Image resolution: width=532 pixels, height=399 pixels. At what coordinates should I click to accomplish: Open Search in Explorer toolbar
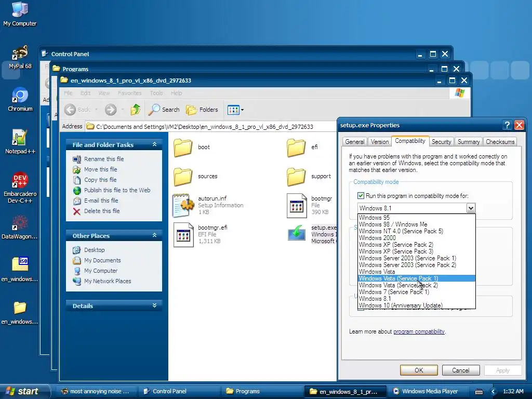tap(164, 110)
